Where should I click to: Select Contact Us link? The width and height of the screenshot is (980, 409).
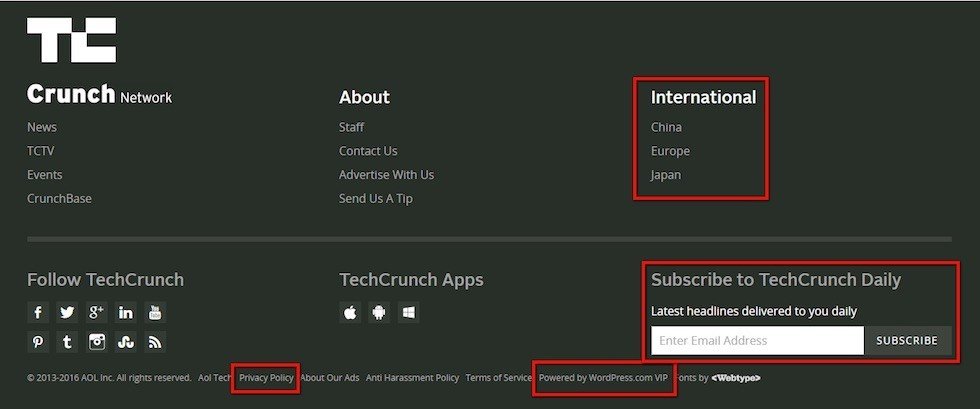click(368, 151)
